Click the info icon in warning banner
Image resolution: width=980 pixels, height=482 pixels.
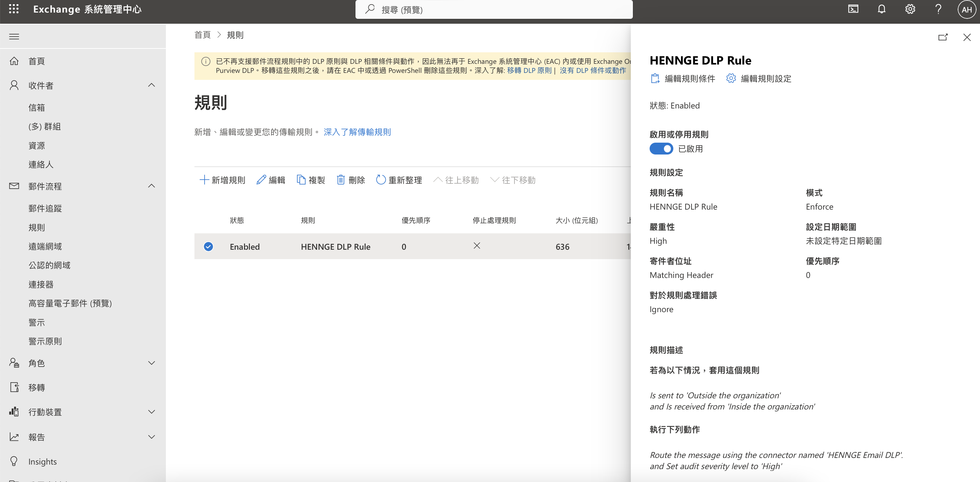click(x=206, y=62)
